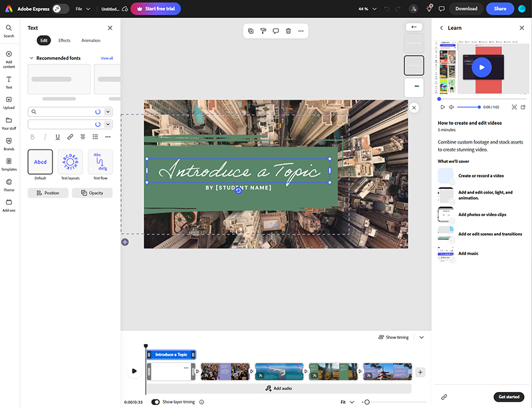Open the 44% zoom level dropdown
This screenshot has width=532, height=408.
(x=367, y=9)
